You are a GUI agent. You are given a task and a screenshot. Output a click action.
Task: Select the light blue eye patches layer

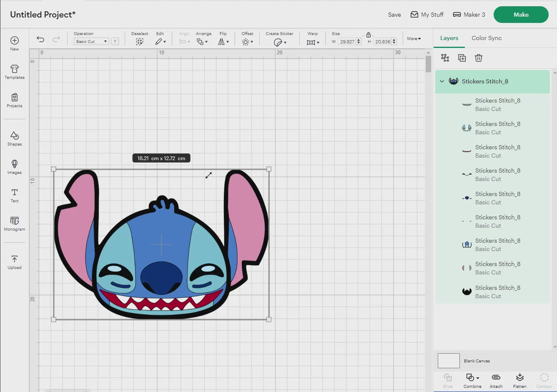point(492,128)
